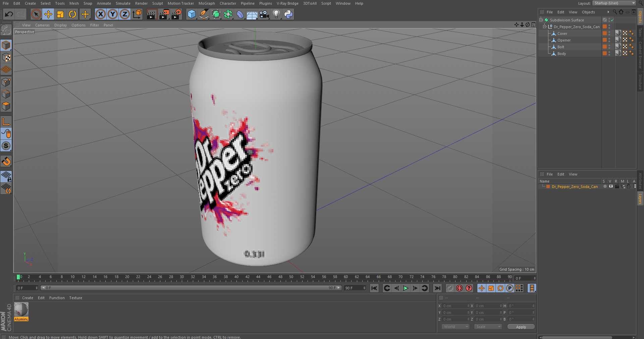Open the World coordinate dropdown
The height and width of the screenshot is (339, 644).
point(455,327)
